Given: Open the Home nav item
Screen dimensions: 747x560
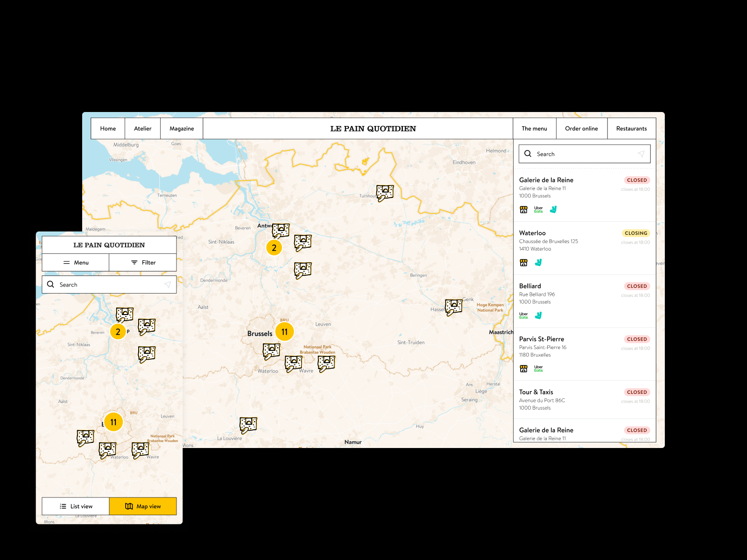Looking at the screenshot, I should pos(108,129).
